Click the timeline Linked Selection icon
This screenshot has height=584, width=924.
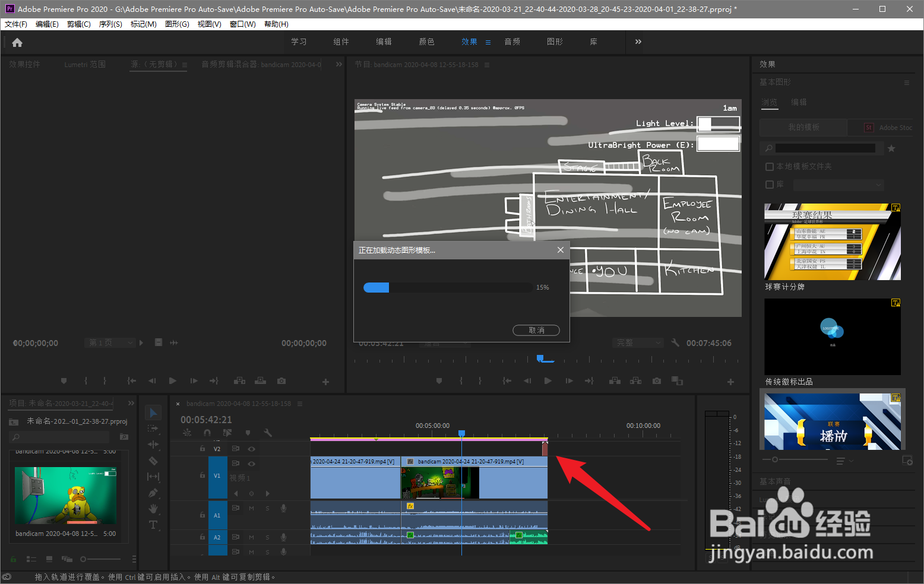click(x=227, y=433)
